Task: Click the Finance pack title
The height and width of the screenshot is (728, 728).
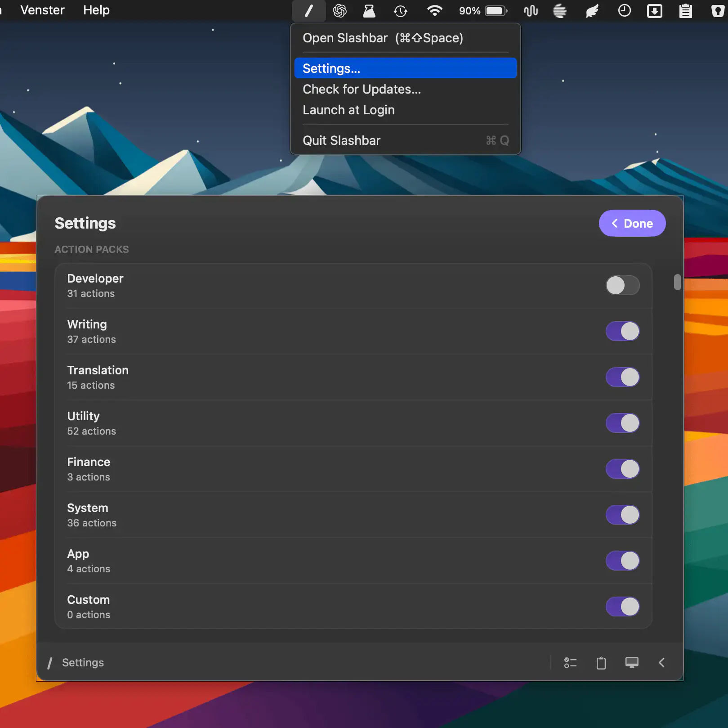Action: [x=89, y=462]
